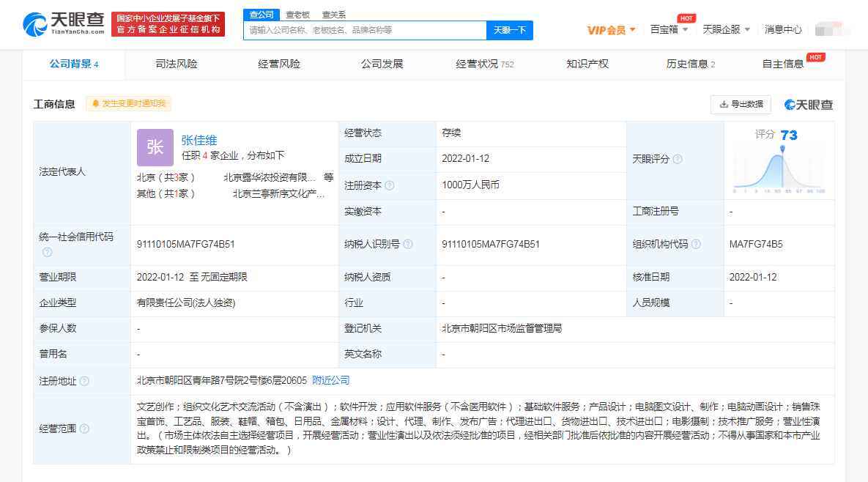
Task: Click the 天眼一下 search button
Action: click(510, 31)
